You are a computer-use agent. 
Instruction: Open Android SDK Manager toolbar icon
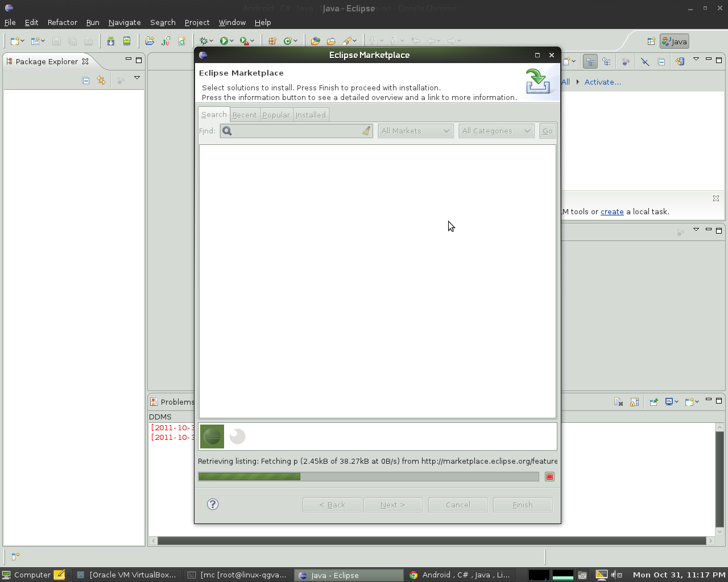point(111,41)
